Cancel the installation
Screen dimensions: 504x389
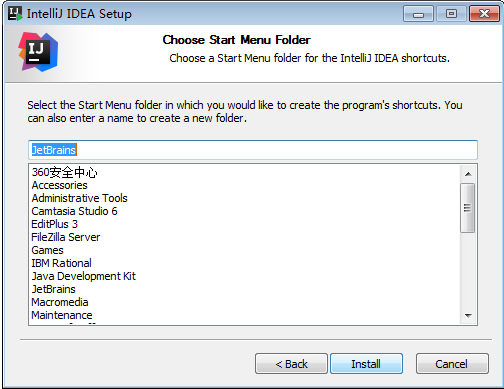point(452,364)
